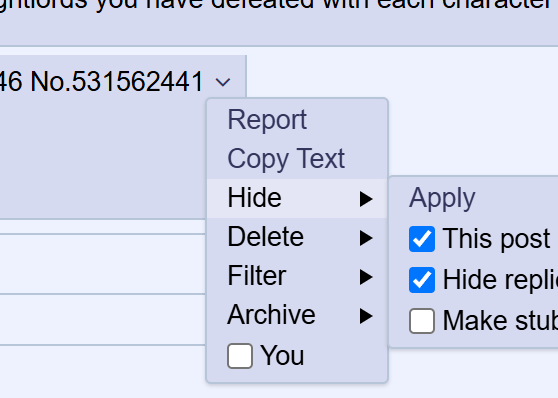Screen dimensions: 558x398
Task: Click post number No.531562441
Action: pos(117,82)
